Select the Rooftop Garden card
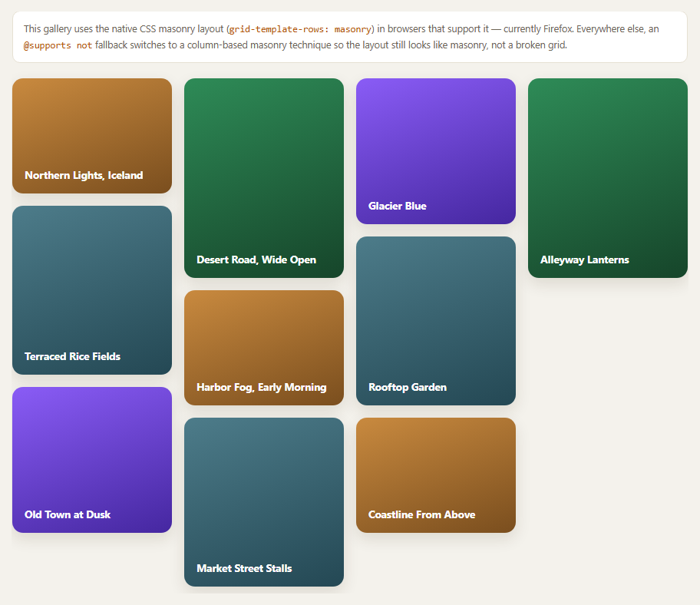The height and width of the screenshot is (605, 700). click(436, 321)
